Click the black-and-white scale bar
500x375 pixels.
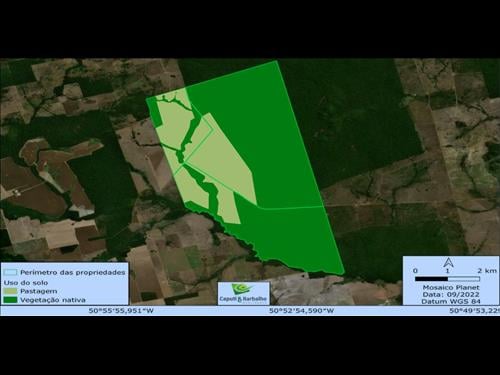click(447, 279)
